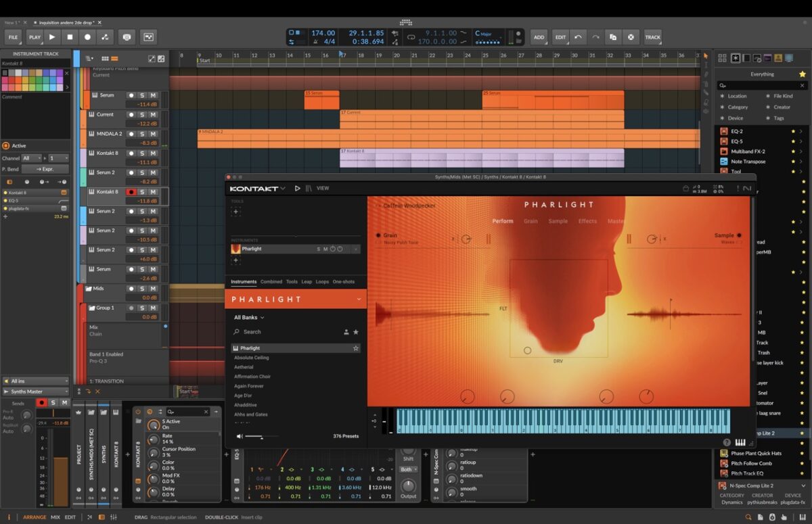Solo the MNDALA 2 track
Image resolution: width=812 pixels, height=524 pixels.
(x=142, y=134)
